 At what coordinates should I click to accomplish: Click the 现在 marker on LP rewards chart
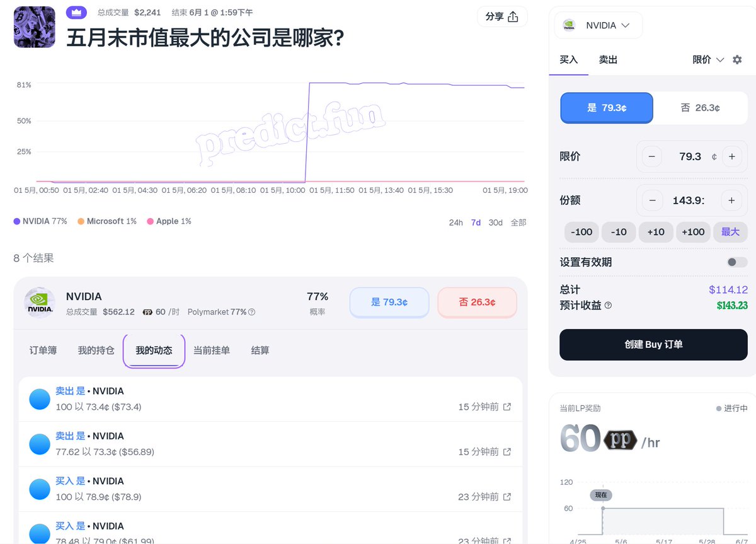pyautogui.click(x=601, y=495)
